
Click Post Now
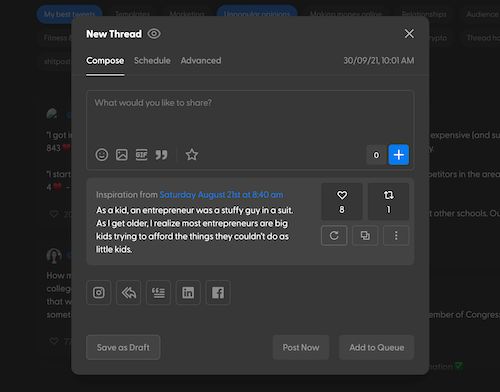301,347
